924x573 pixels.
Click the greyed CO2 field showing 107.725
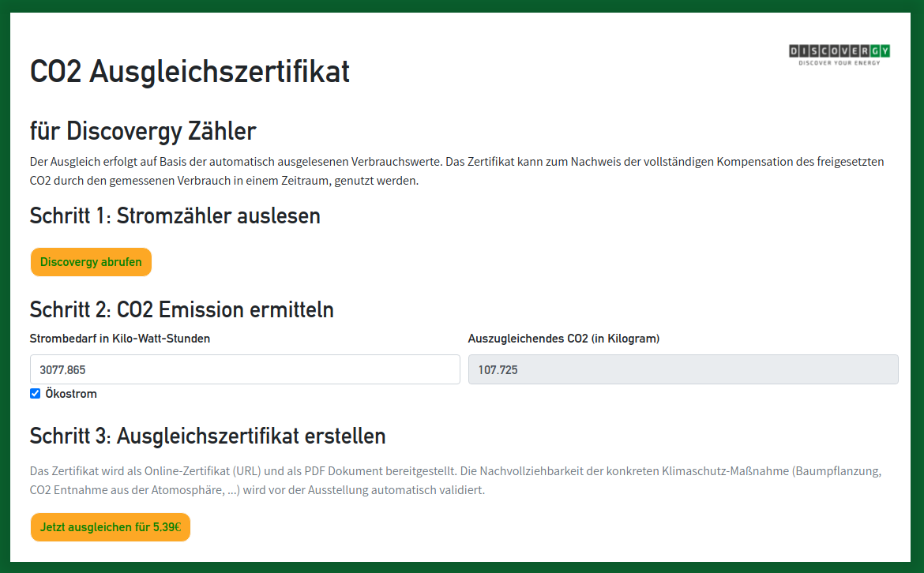coord(683,370)
